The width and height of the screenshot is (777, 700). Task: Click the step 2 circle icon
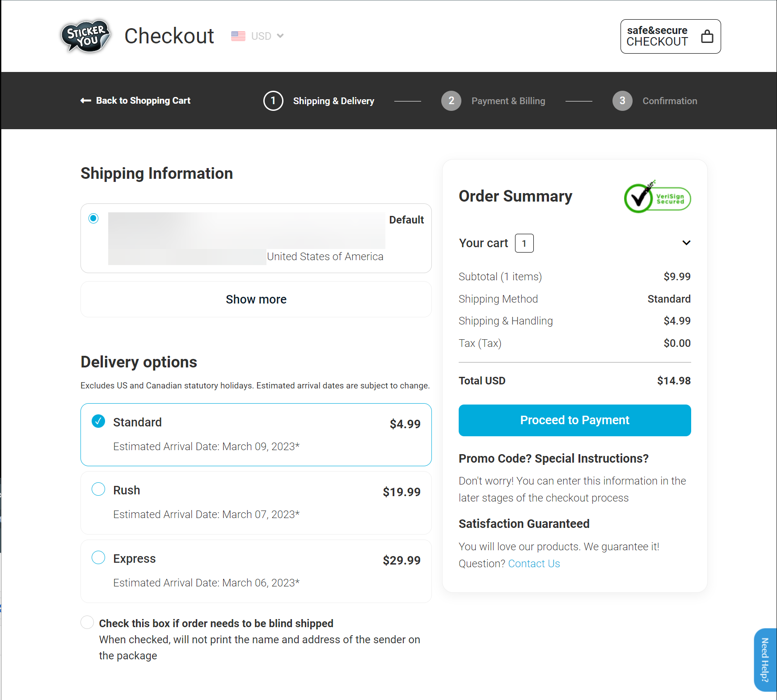click(451, 101)
